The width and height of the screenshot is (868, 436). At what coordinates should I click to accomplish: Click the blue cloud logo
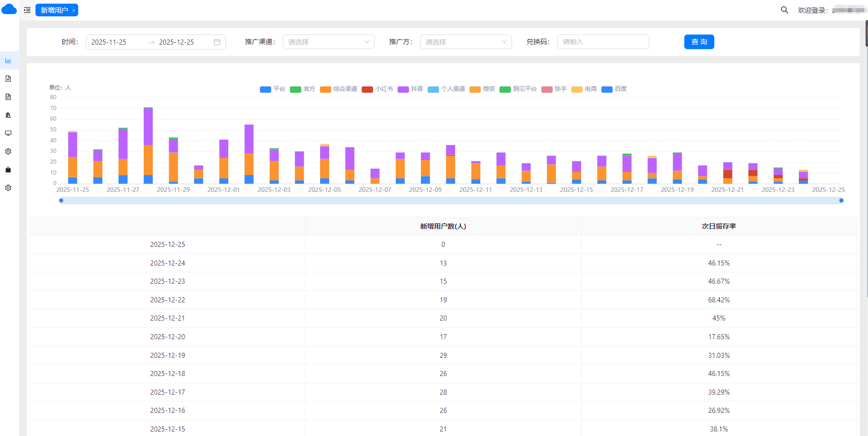click(9, 10)
